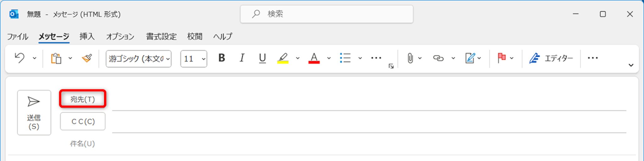Click the Undo arrow icon

20,58
